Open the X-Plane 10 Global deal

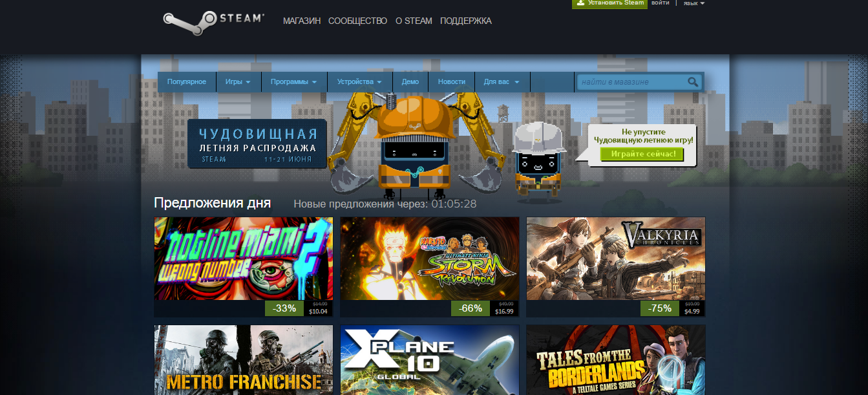[x=430, y=360]
